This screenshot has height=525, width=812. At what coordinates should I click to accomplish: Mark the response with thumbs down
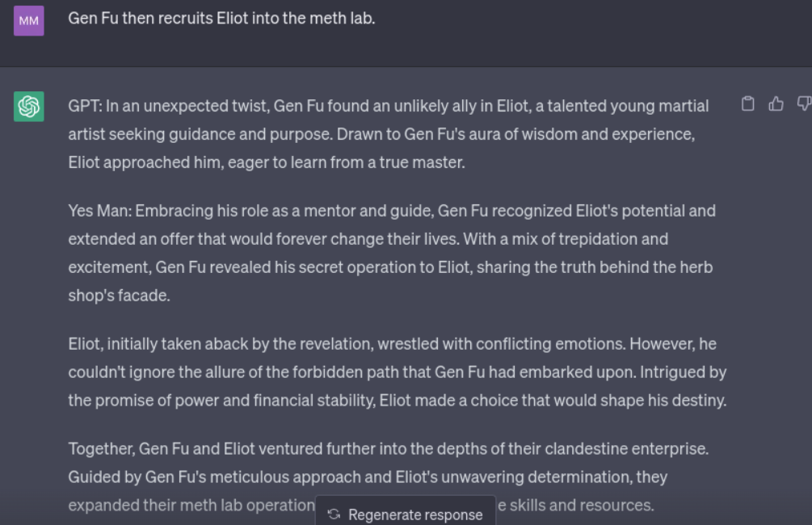[804, 104]
